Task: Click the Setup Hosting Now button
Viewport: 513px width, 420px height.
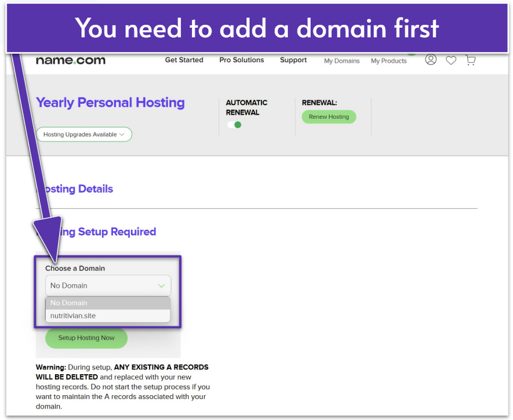Action: (x=86, y=338)
